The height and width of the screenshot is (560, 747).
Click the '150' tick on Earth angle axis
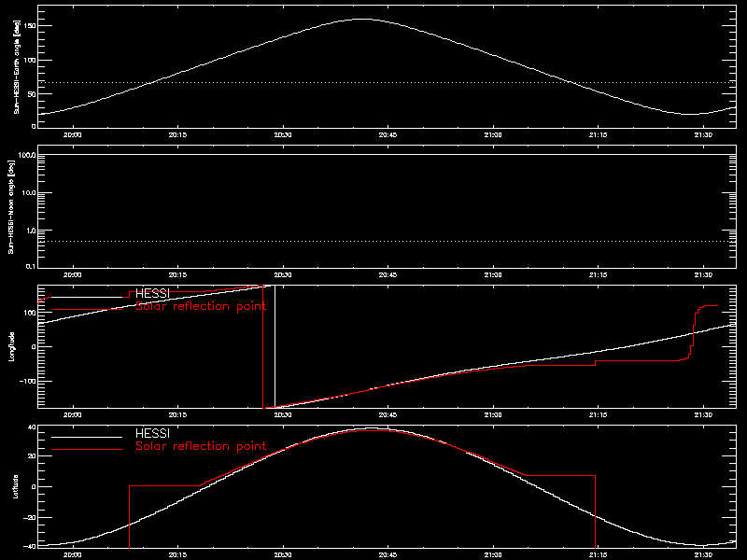pos(30,26)
